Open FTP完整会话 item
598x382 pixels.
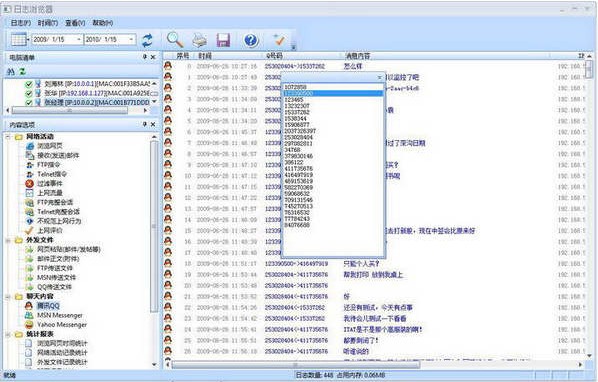click(49, 202)
